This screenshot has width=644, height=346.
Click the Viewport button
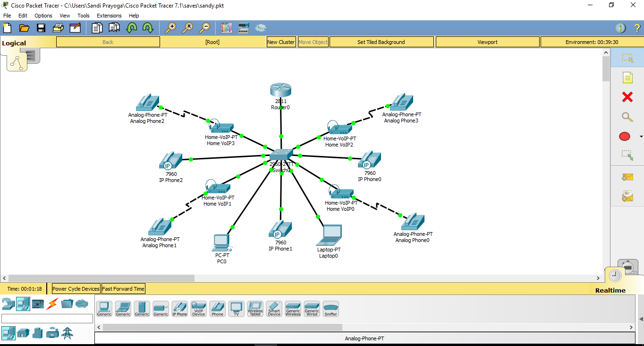(x=487, y=42)
